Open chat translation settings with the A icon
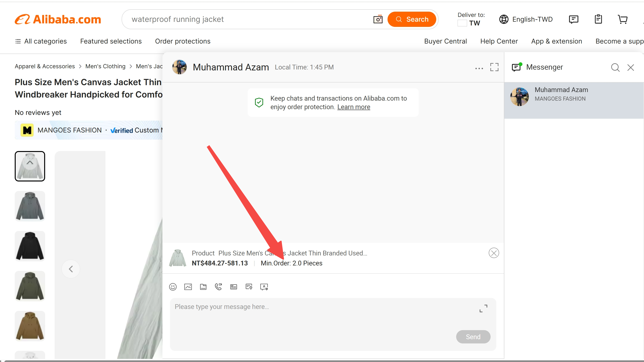This screenshot has width=644, height=362. coord(264,287)
